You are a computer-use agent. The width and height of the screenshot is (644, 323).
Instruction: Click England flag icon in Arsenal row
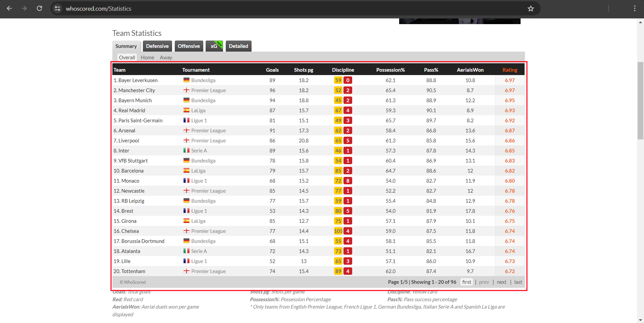(186, 130)
